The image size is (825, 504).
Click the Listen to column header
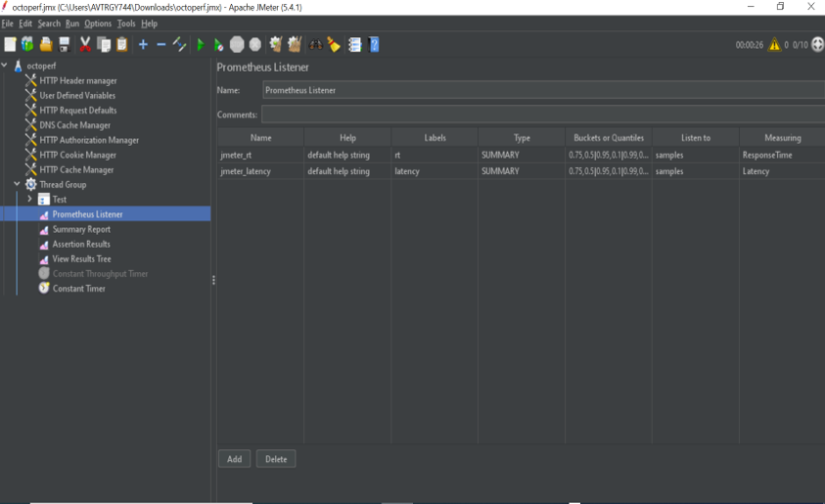[x=696, y=137]
